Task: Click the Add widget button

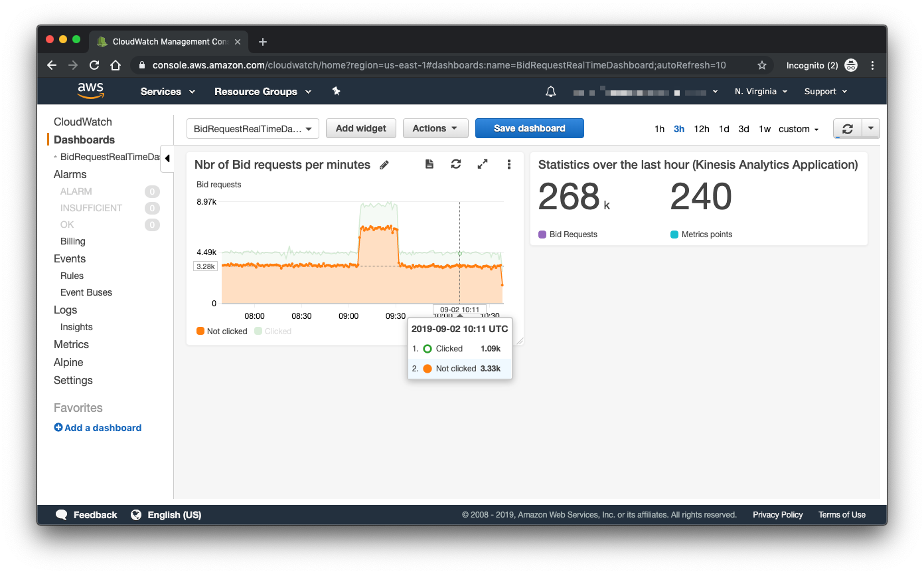Action: 361,128
